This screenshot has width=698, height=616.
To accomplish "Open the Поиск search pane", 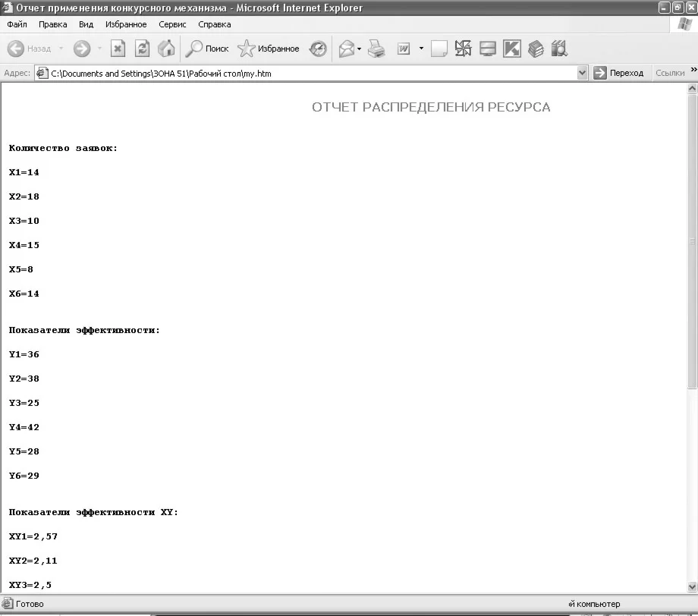I will [x=207, y=49].
